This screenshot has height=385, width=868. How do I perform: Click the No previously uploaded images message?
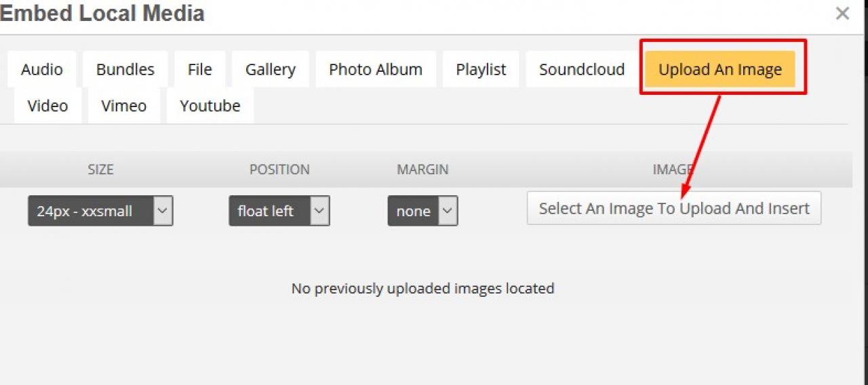coord(422,289)
